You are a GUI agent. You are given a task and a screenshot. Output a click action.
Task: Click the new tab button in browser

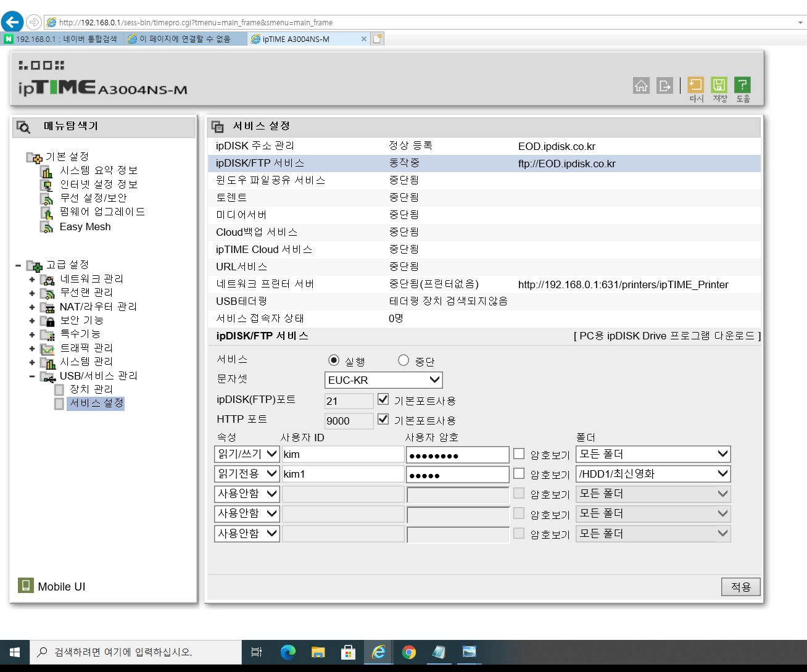(378, 39)
